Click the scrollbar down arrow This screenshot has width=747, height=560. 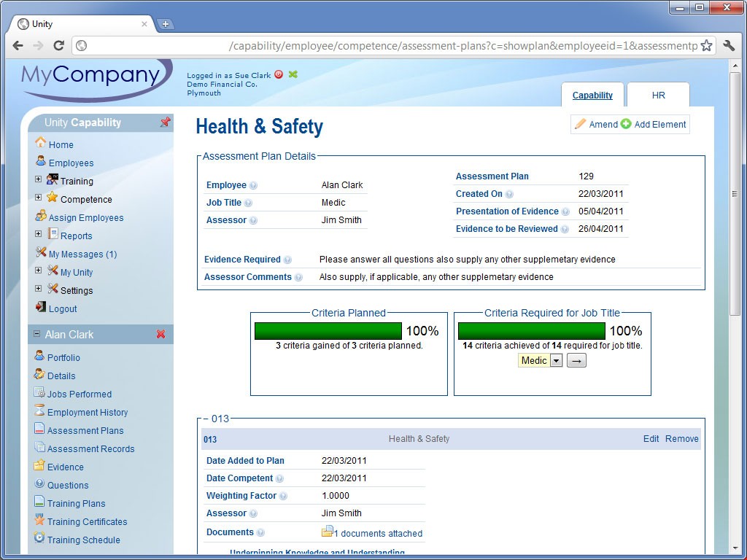(x=735, y=549)
